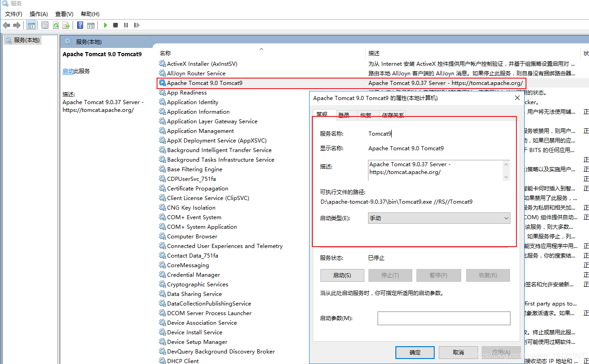The image size is (589, 364).
Task: Restart the service with toolbar icon
Action: (137, 26)
